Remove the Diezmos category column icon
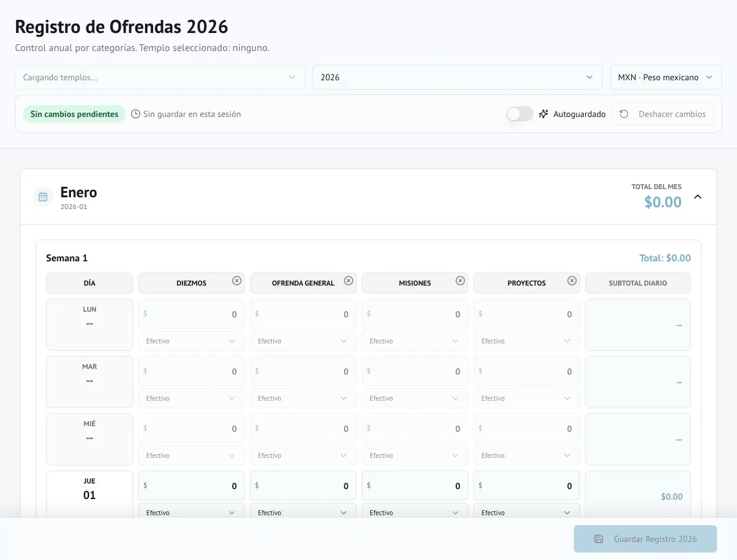This screenshot has width=737, height=560. (x=237, y=281)
